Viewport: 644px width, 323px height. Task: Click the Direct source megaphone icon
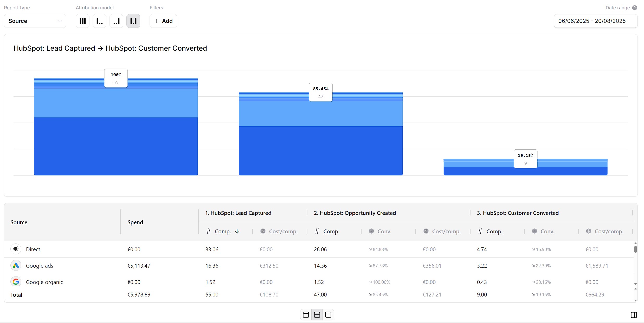16,249
